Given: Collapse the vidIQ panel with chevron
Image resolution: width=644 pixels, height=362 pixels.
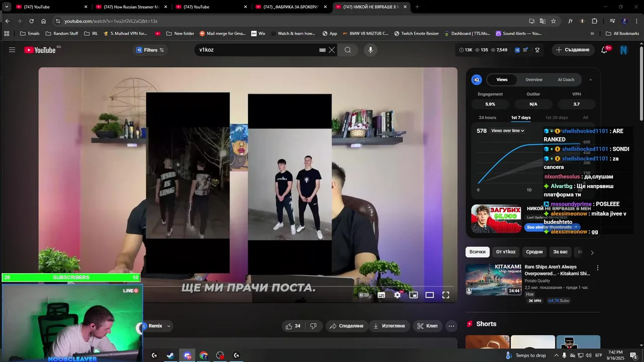Looking at the screenshot, I should click(591, 79).
